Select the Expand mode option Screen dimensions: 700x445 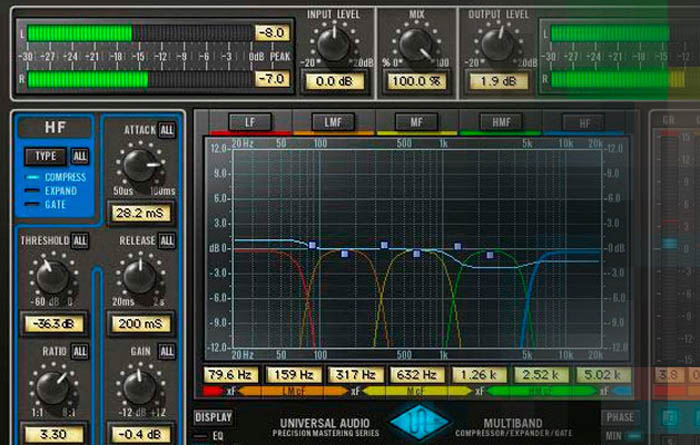[60, 190]
